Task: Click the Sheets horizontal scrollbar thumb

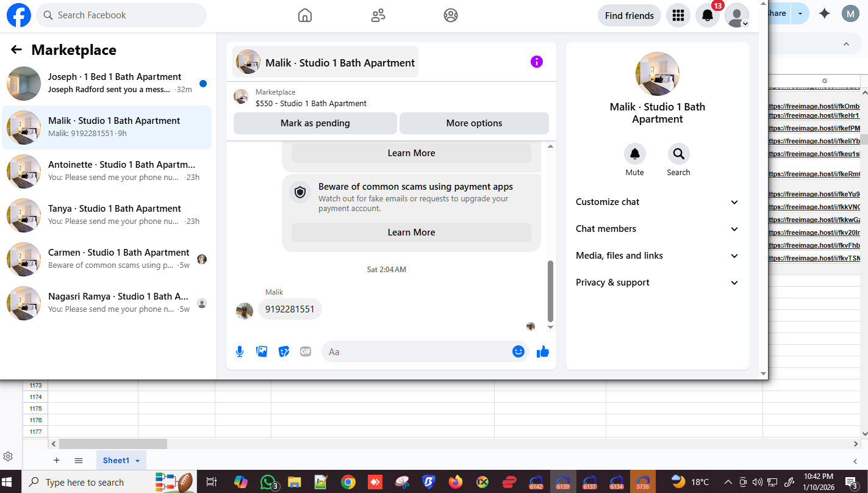Action: tap(113, 444)
